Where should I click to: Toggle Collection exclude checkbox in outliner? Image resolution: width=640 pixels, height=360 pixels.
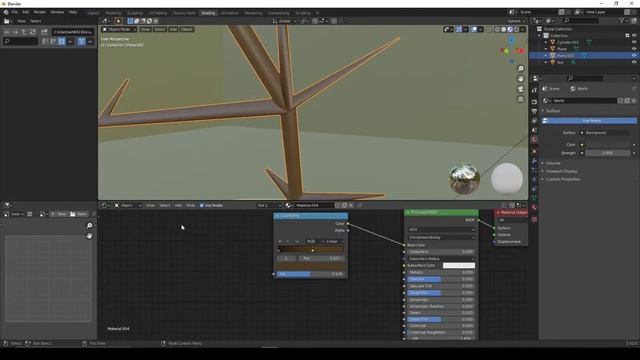click(x=627, y=36)
